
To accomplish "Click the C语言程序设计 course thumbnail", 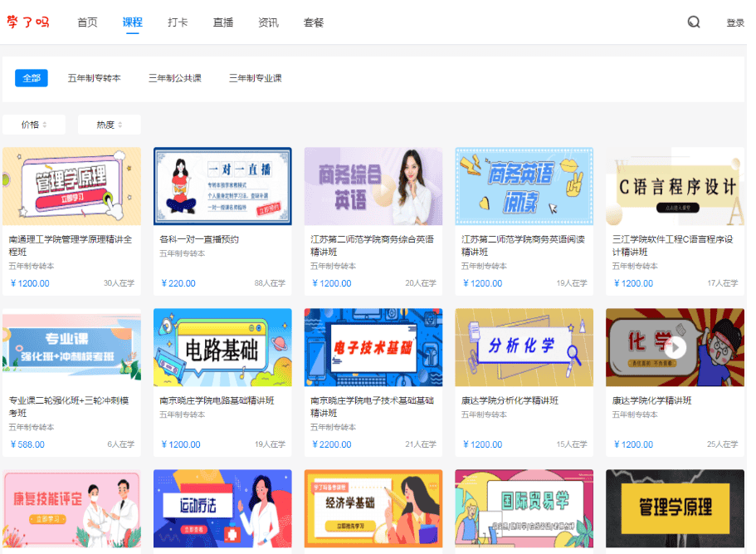I will pyautogui.click(x=675, y=184).
